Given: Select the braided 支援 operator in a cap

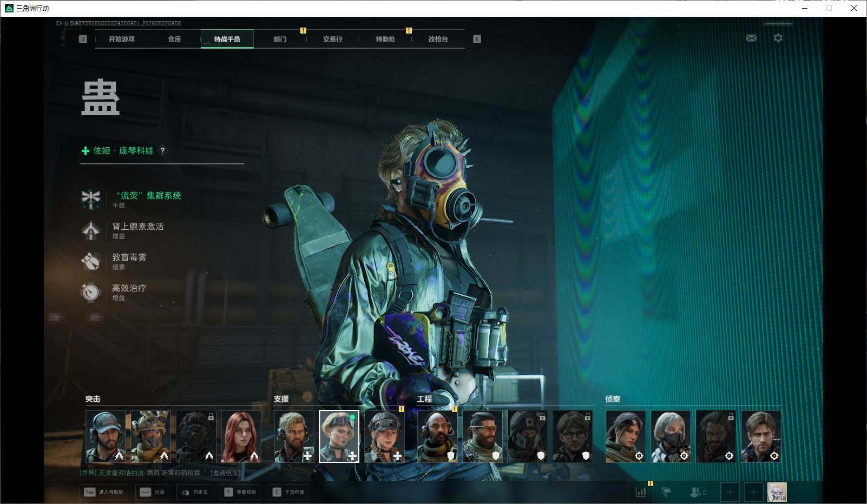Looking at the screenshot, I should [384, 436].
